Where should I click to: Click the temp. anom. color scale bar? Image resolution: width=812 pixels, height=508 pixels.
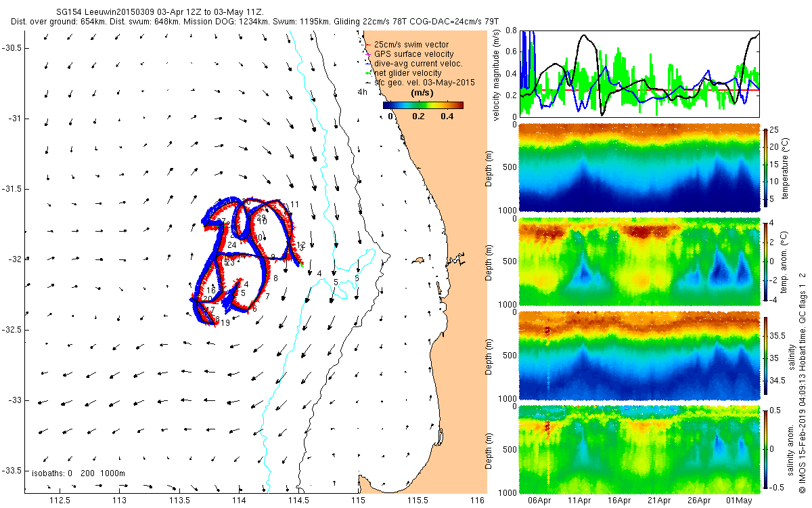click(x=765, y=261)
